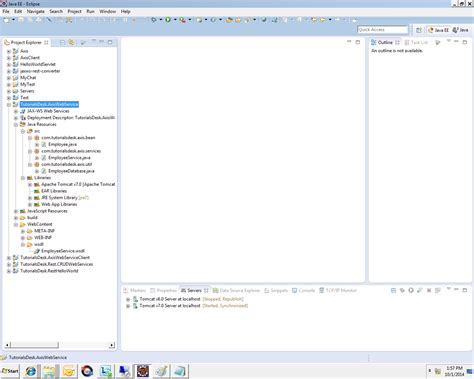Expand Tomcat v6.0 Server at localhost

(x=128, y=299)
